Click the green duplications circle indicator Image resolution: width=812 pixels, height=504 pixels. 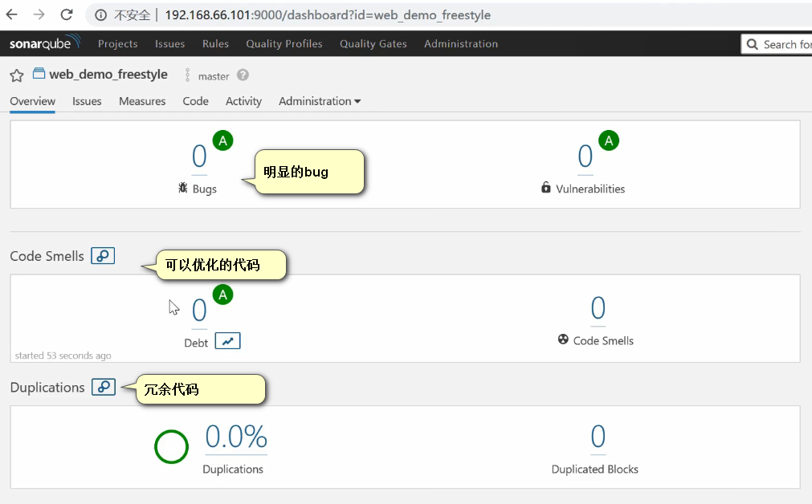[171, 446]
